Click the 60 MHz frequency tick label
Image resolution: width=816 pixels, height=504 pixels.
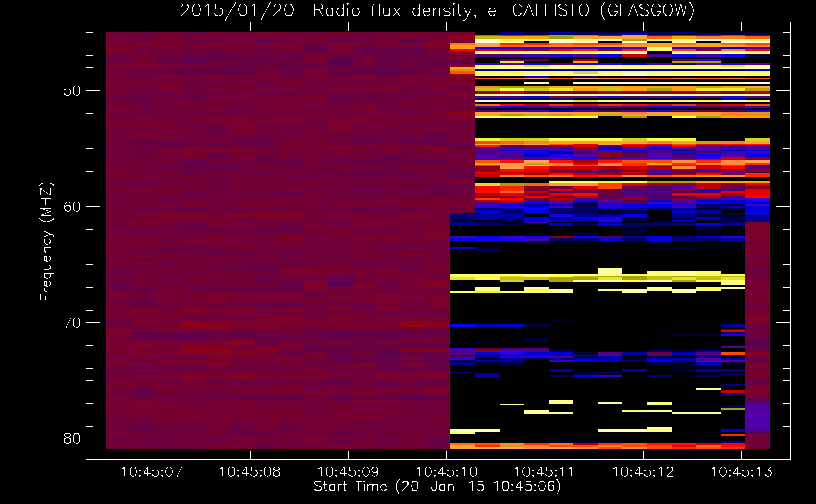72,207
